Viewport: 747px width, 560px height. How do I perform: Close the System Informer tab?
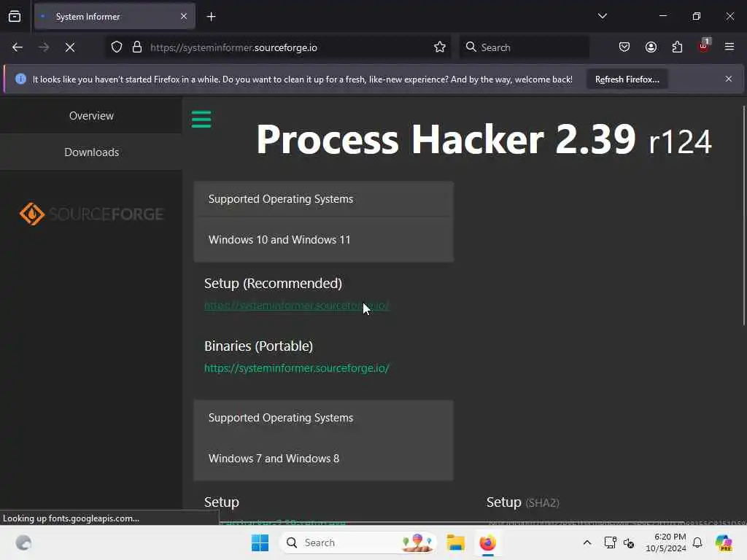pos(183,17)
